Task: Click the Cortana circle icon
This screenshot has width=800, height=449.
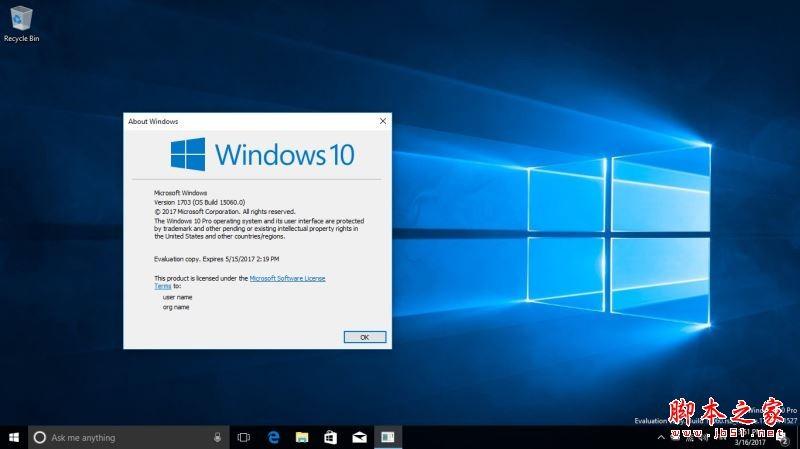Action: (x=39, y=437)
